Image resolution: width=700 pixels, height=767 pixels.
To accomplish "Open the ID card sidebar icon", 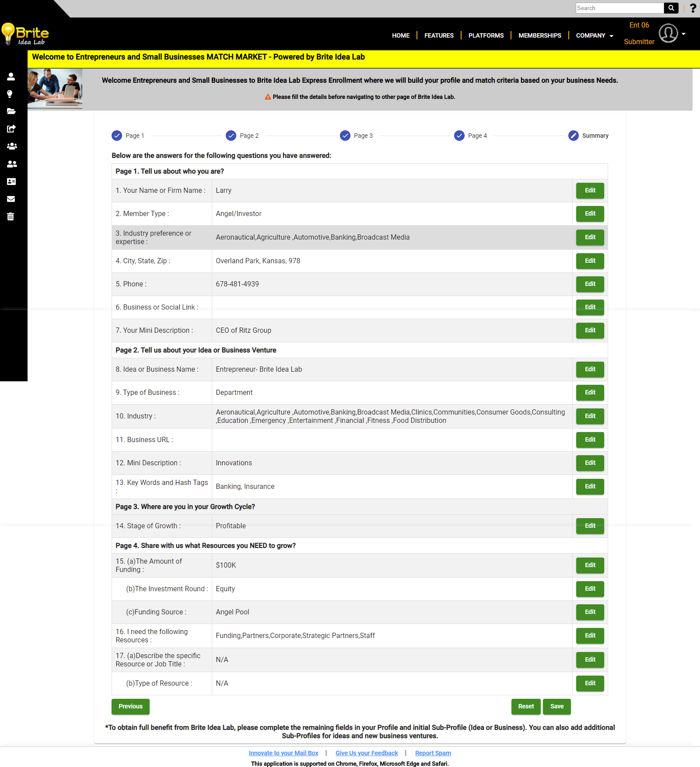I will (11, 181).
